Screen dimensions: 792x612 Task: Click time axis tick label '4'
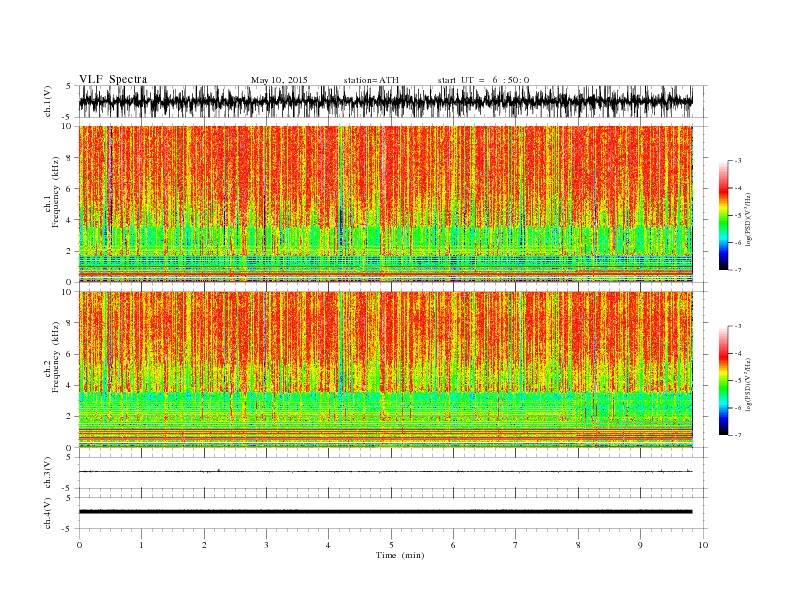(328, 545)
